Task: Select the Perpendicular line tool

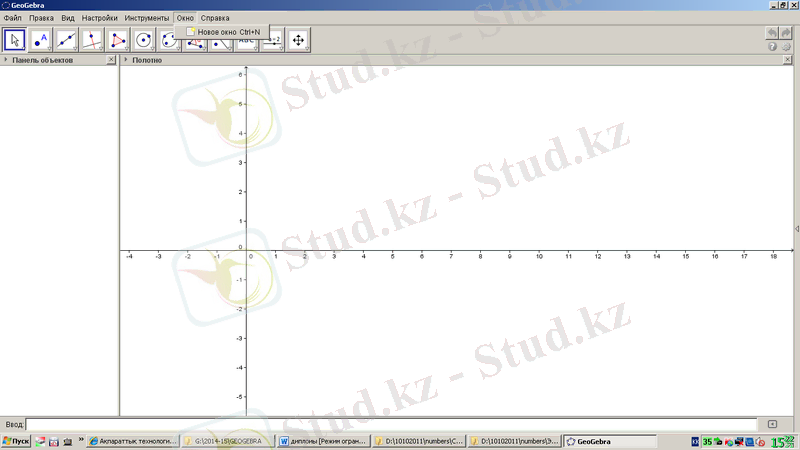Action: tap(92, 40)
